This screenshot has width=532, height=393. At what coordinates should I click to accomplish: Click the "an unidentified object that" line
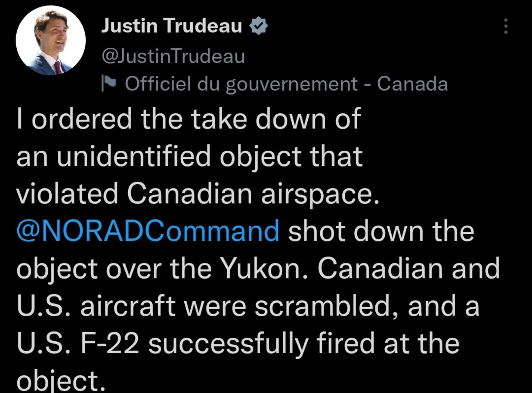click(189, 156)
